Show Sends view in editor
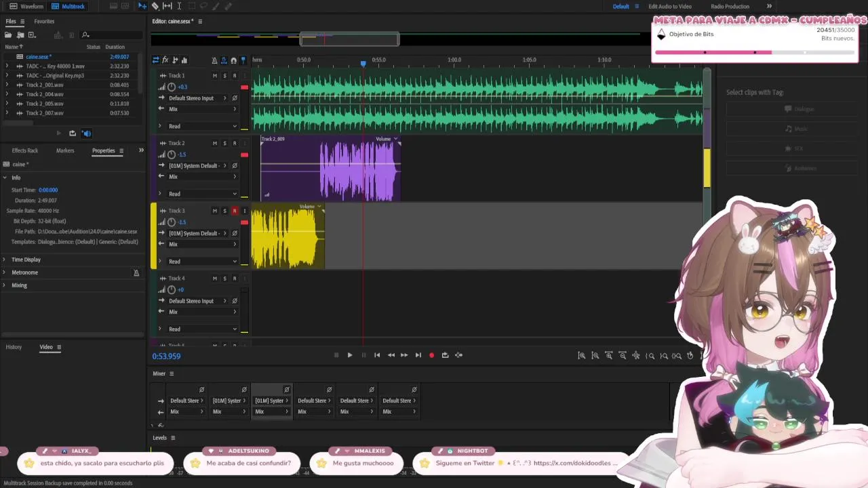 tap(175, 60)
